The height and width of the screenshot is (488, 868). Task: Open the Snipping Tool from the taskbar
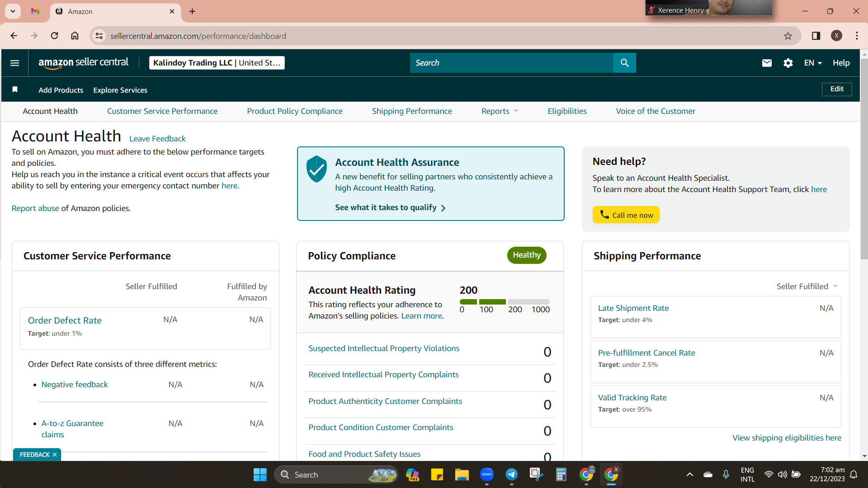[x=536, y=474]
